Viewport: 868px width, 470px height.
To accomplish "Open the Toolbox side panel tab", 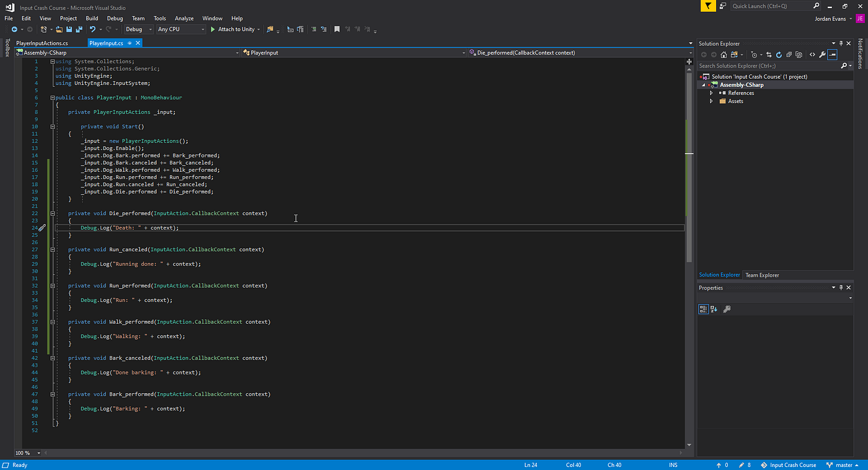I will (x=7, y=48).
